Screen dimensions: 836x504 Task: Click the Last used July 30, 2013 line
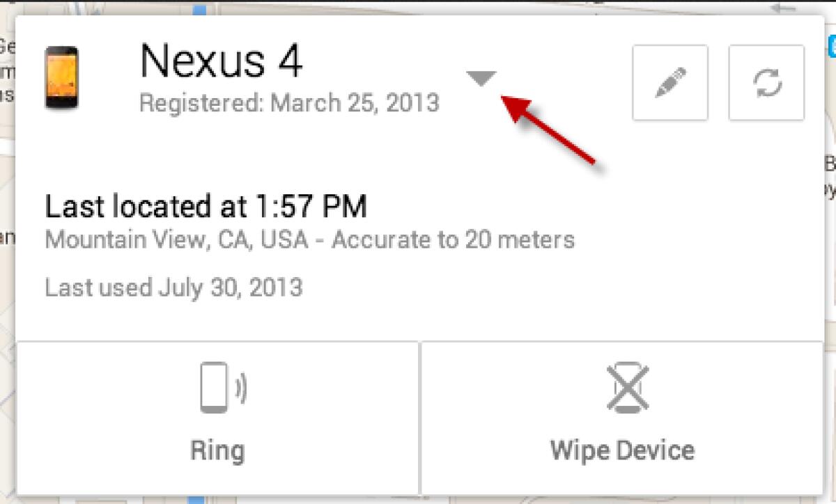(x=173, y=287)
